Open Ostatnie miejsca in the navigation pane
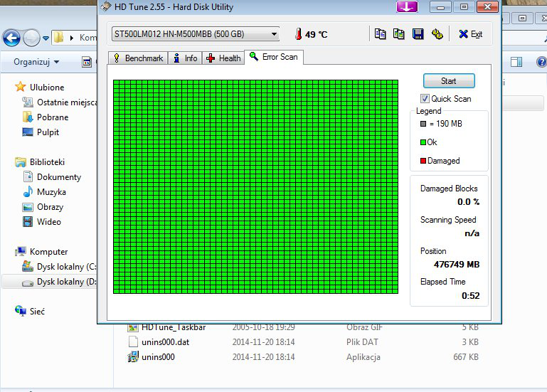 coord(67,102)
